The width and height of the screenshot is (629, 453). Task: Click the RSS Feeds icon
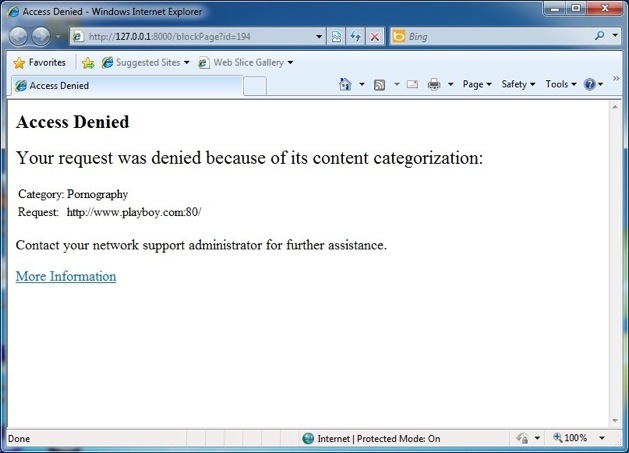379,85
